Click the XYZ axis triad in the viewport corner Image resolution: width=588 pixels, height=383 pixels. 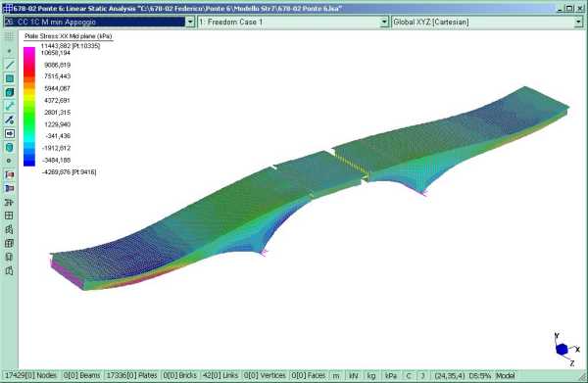pyautogui.click(x=565, y=349)
